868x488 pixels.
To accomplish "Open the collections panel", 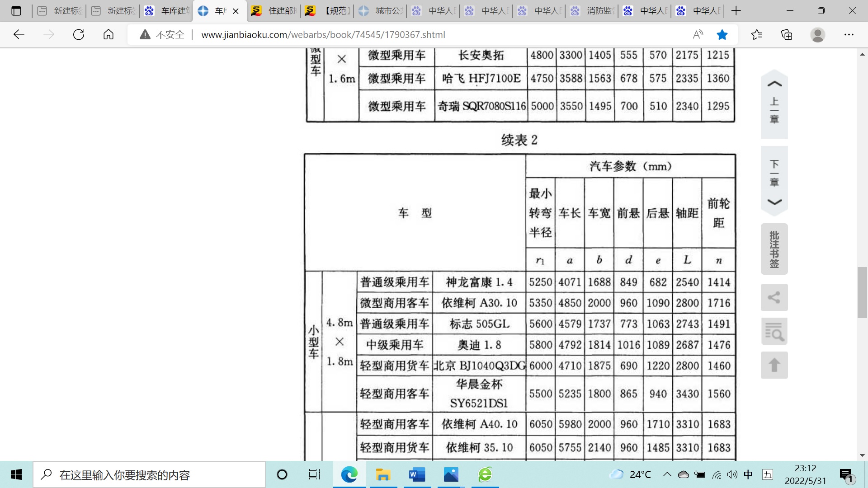I will pyautogui.click(x=787, y=34).
